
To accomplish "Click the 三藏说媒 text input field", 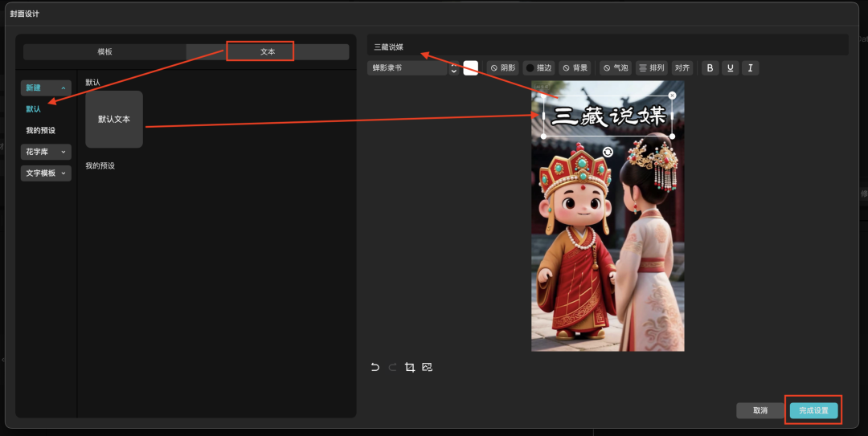I will click(608, 47).
